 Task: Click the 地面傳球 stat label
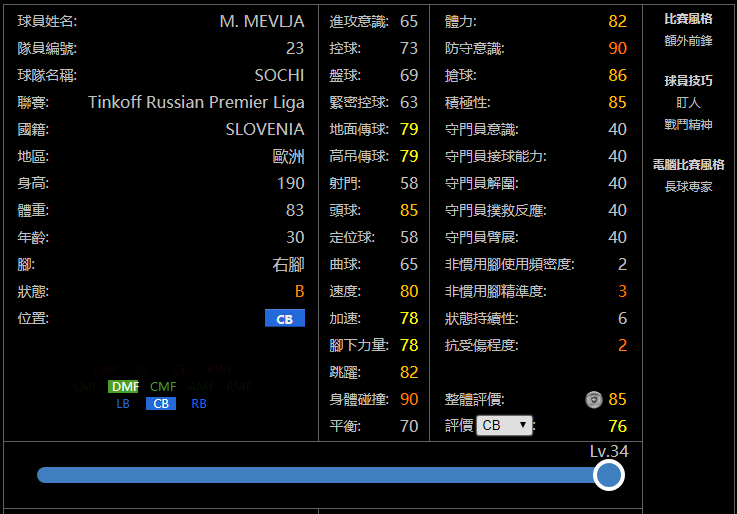click(x=359, y=130)
